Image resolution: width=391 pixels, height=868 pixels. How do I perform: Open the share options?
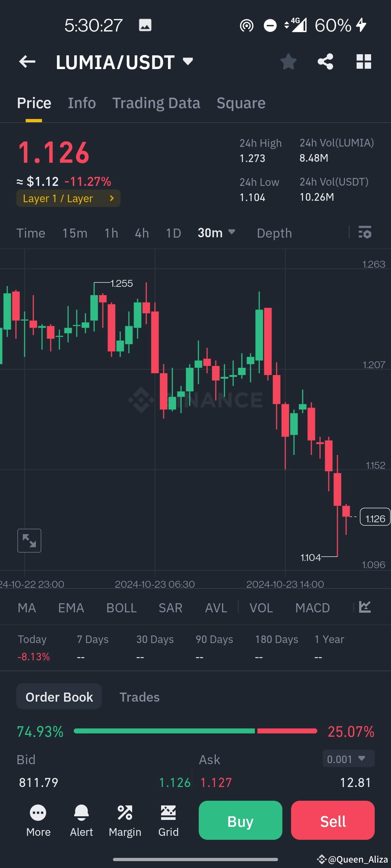(325, 61)
